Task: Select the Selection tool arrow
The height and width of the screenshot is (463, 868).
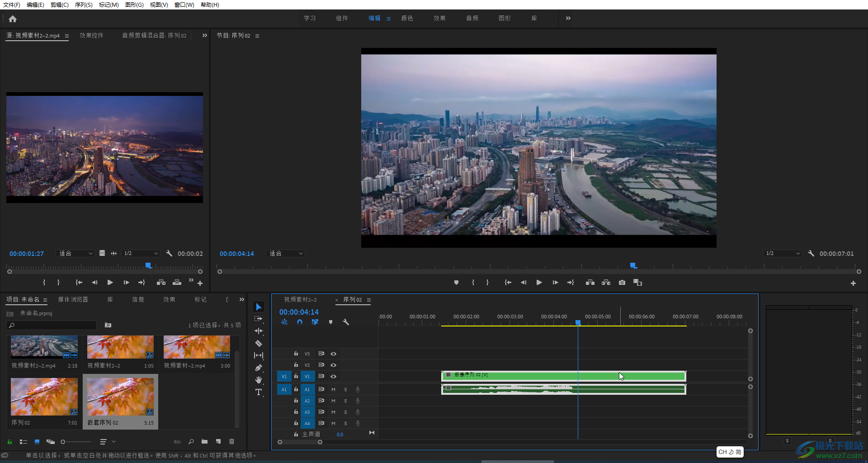Action: [259, 307]
